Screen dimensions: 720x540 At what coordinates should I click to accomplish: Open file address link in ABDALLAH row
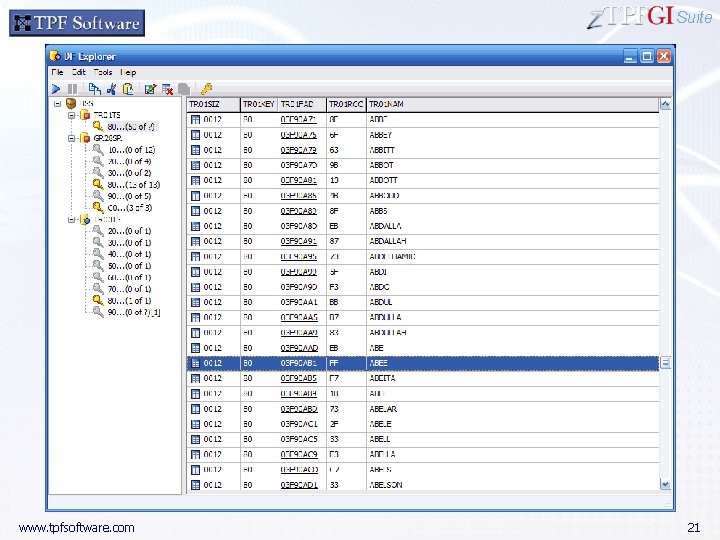point(298,241)
